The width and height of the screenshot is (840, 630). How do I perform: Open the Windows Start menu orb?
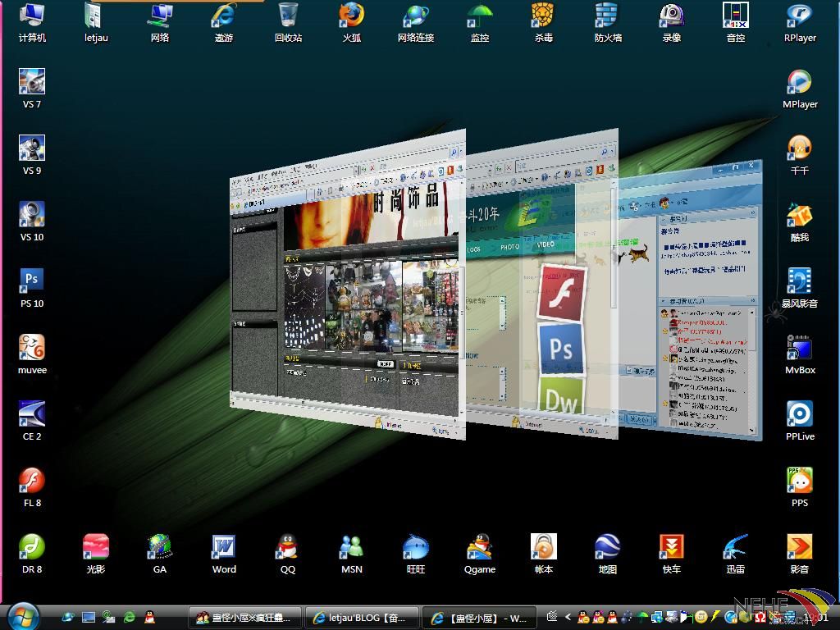(22, 616)
